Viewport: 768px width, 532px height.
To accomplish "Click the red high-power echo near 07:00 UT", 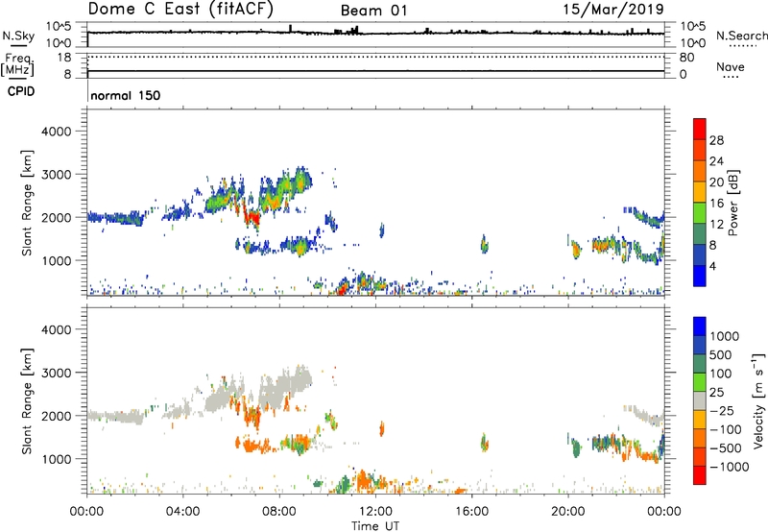I will pyautogui.click(x=252, y=217).
